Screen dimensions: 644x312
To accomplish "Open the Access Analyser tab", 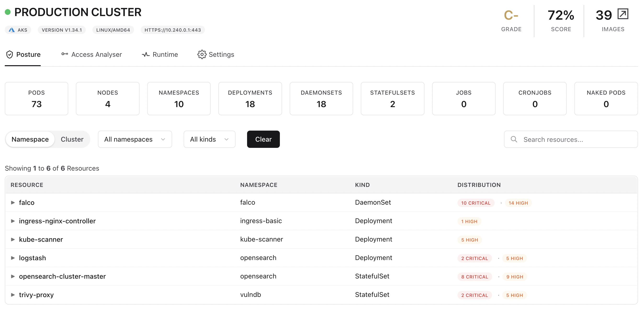I will 91,55.
